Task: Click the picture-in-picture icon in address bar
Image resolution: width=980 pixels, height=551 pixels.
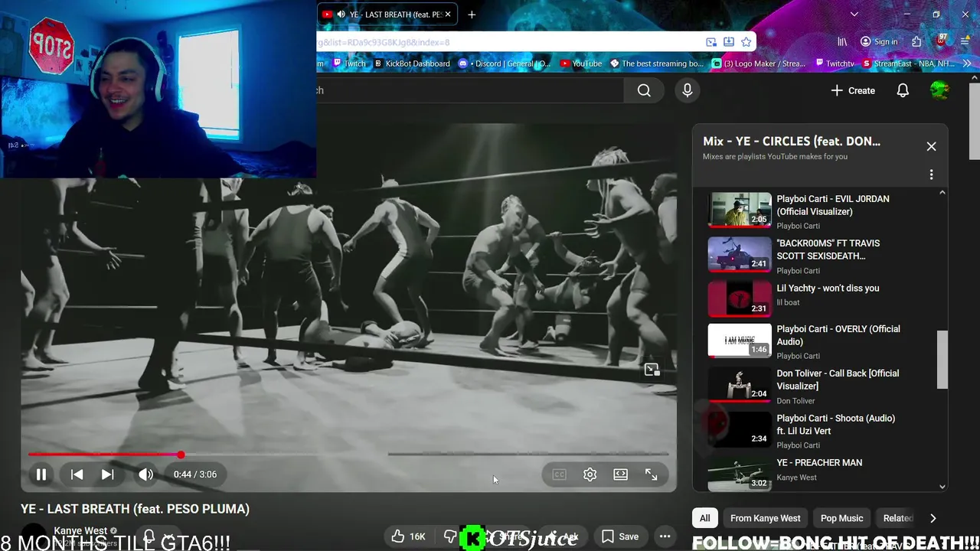Action: tap(711, 42)
